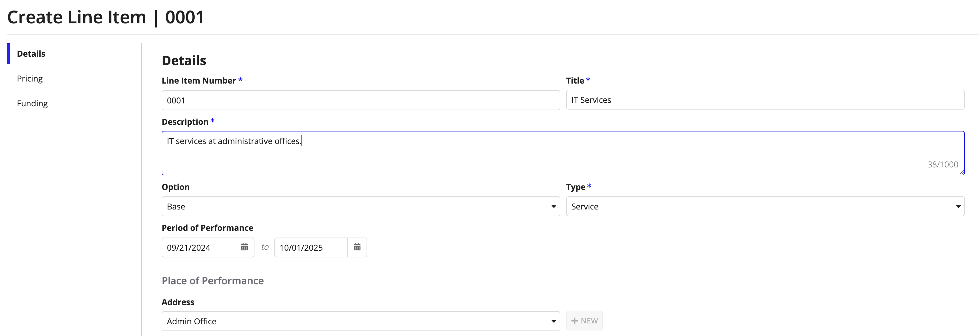Viewport: 980px width, 336px height.
Task: Click the Line Item Number label
Action: (198, 81)
